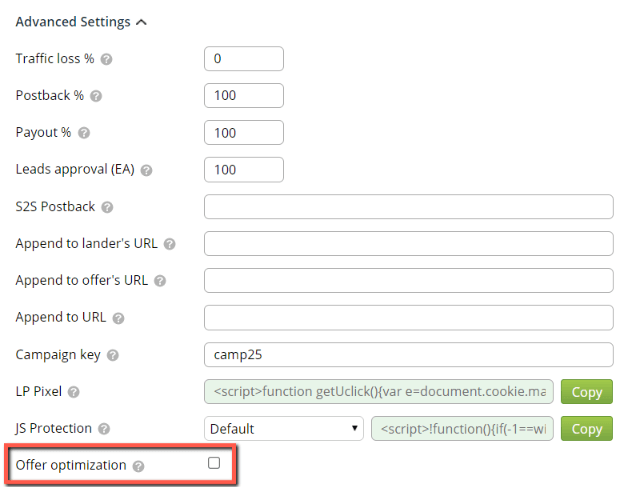Image resolution: width=634 pixels, height=487 pixels.
Task: Copy the JS Protection script
Action: (x=586, y=428)
